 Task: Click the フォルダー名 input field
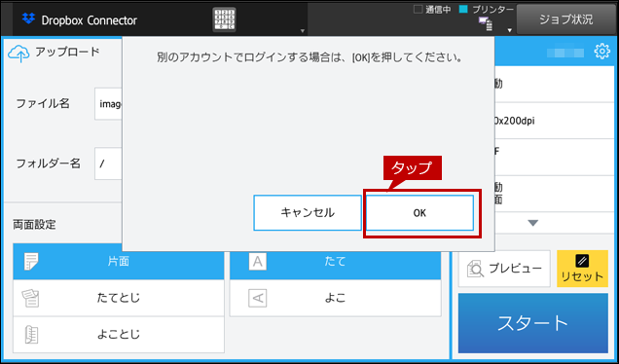tap(108, 164)
